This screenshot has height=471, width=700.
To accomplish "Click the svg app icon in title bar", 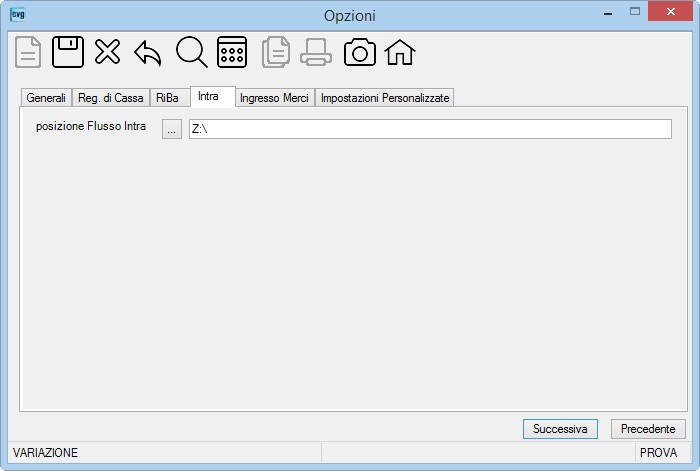I will (x=17, y=14).
